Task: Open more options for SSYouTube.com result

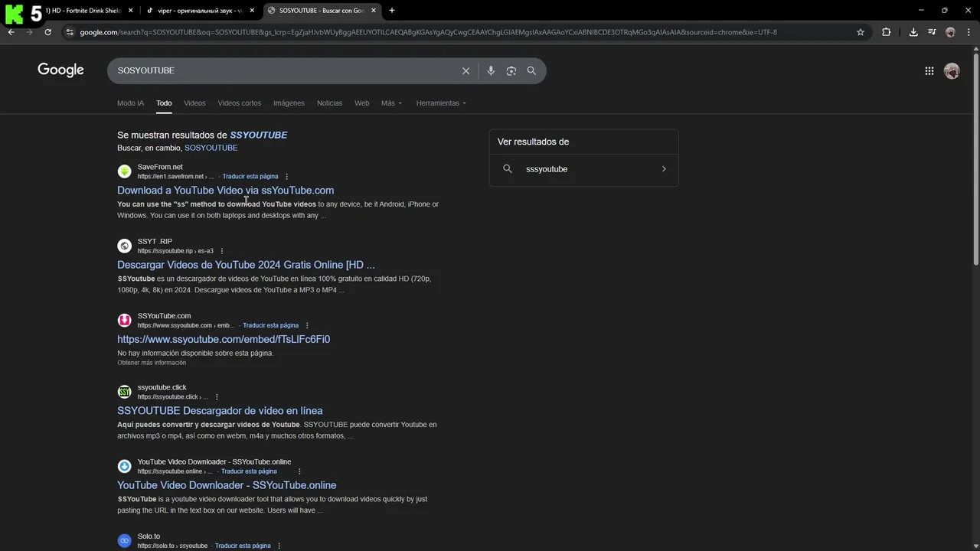Action: [307, 325]
